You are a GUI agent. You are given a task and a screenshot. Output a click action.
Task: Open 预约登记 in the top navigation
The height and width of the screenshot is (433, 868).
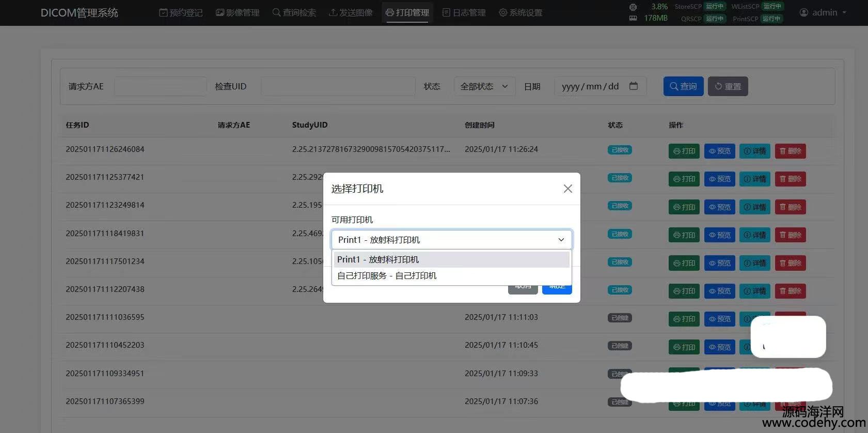click(x=181, y=12)
